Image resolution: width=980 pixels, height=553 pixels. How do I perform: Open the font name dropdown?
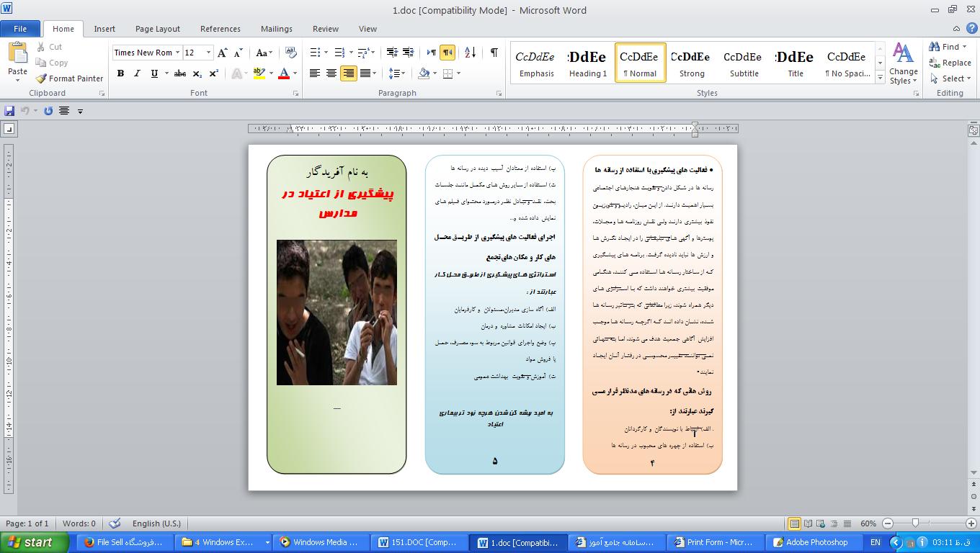pos(177,53)
